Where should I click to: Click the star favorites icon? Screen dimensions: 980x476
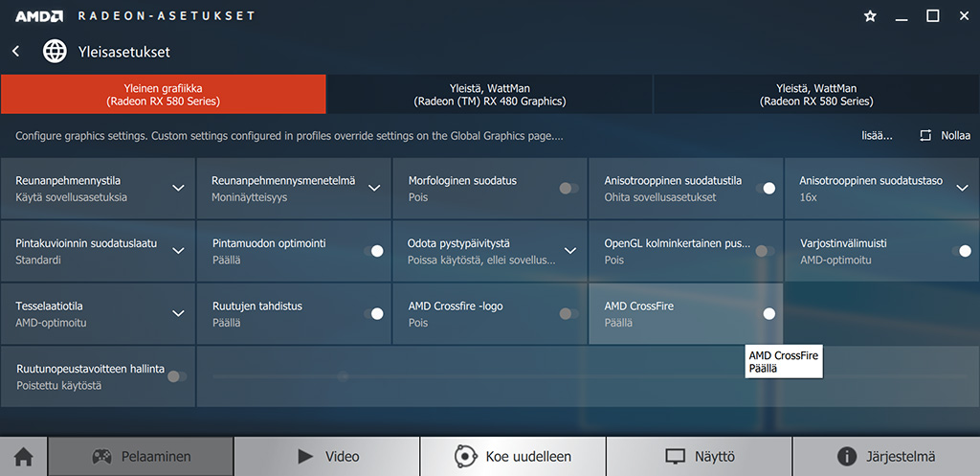(x=870, y=16)
